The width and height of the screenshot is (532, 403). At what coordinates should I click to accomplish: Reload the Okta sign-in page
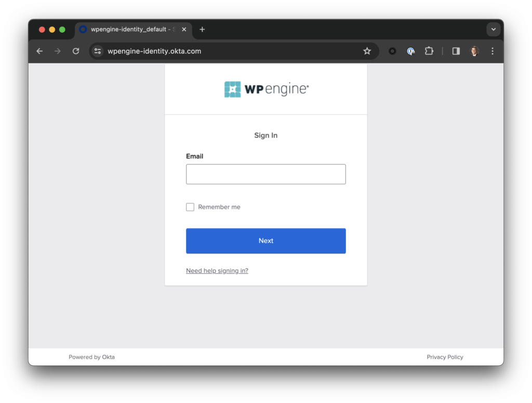76,51
